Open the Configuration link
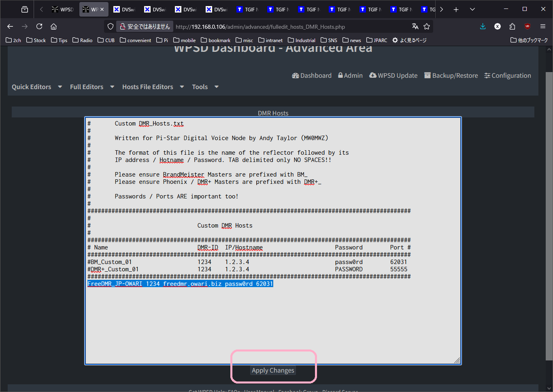Viewport: 553px width, 392px height. pyautogui.click(x=508, y=75)
